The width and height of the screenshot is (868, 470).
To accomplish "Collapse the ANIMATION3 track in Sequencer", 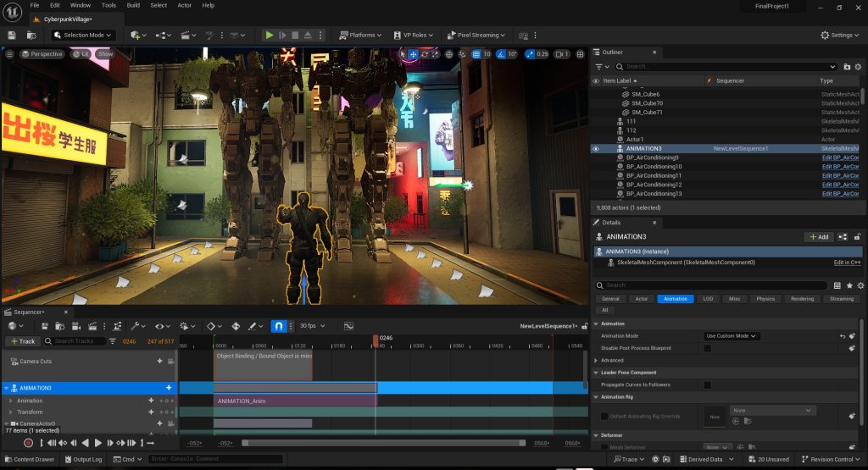I will 7,388.
